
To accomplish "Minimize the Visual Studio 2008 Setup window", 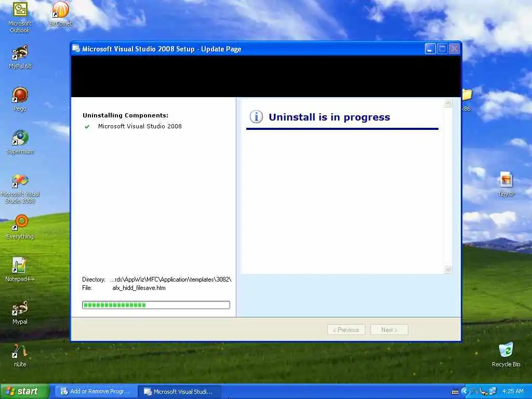I will point(430,49).
